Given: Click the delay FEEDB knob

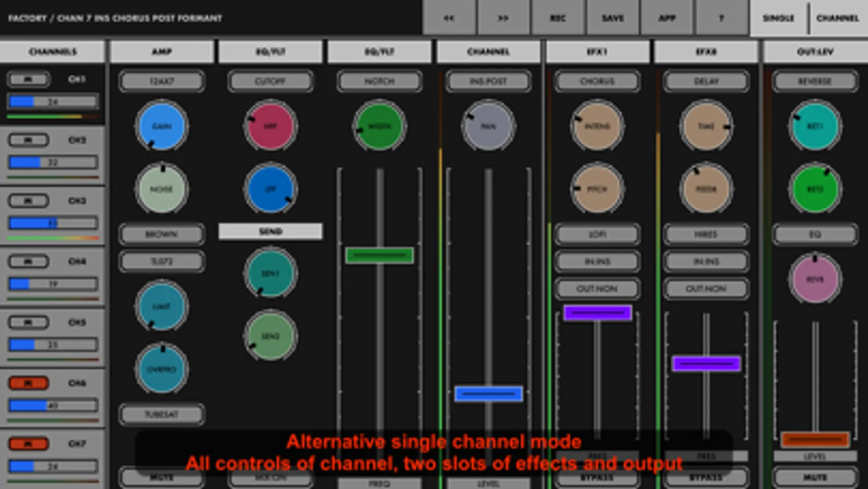Looking at the screenshot, I should [706, 189].
